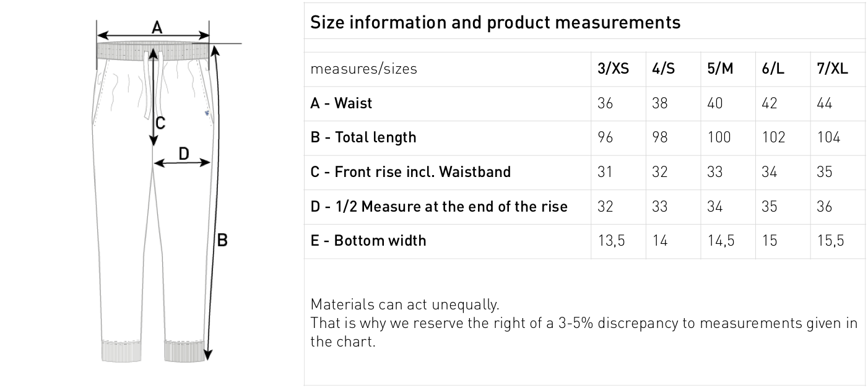
Task: Click the 'A - Waist' row label
Action: 341,103
